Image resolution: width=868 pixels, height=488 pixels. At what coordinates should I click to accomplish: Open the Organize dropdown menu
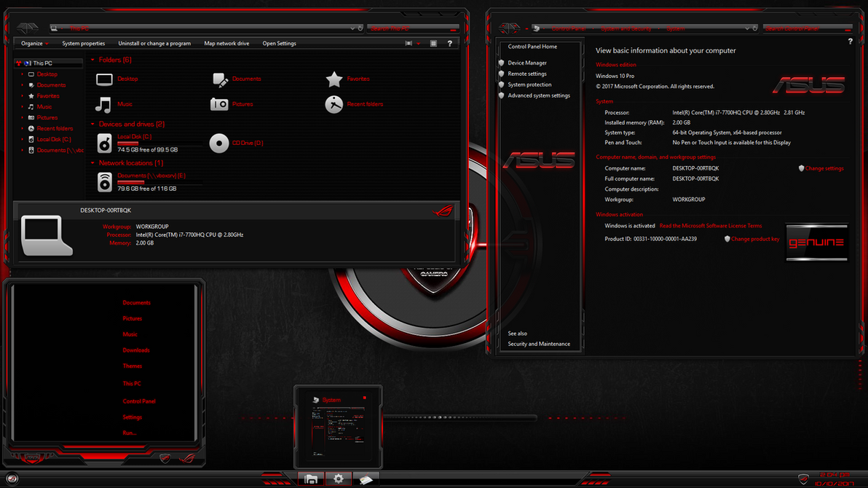pos(34,44)
